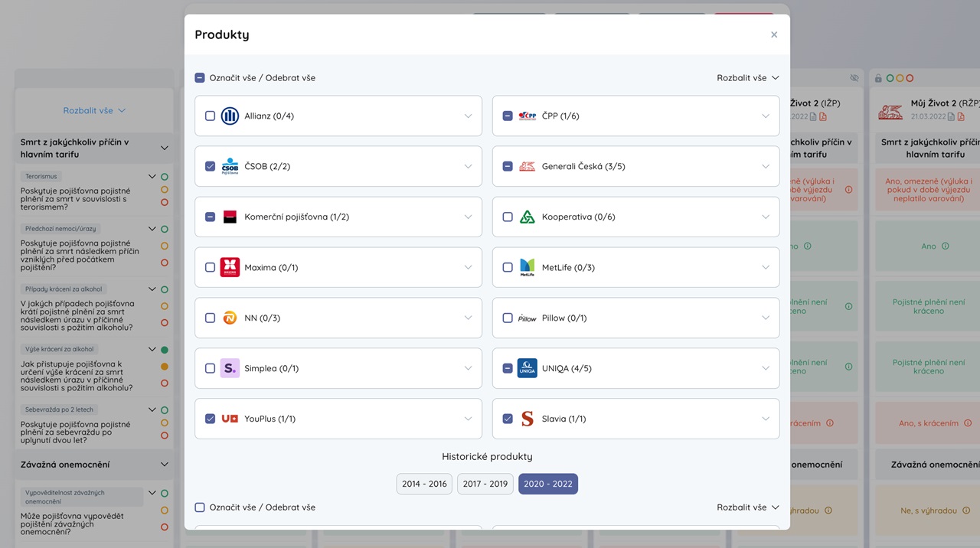
Task: Toggle the UNIQA (4/5) checkbox
Action: 507,368
